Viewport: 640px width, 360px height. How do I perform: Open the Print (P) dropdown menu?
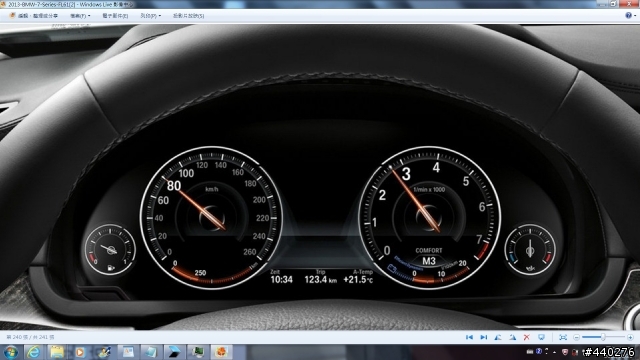coord(151,16)
